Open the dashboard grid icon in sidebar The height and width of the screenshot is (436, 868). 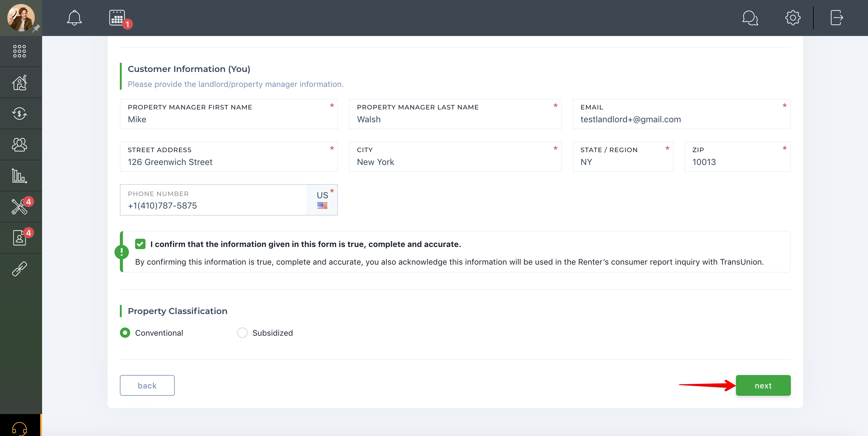pyautogui.click(x=20, y=51)
